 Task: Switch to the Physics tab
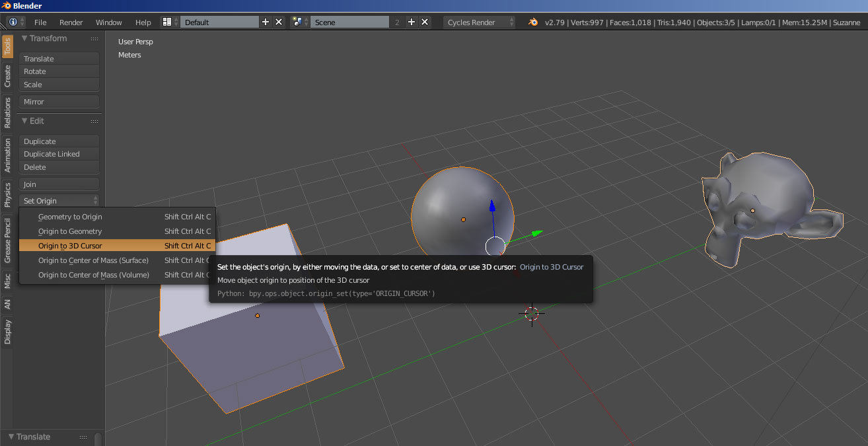tap(7, 195)
